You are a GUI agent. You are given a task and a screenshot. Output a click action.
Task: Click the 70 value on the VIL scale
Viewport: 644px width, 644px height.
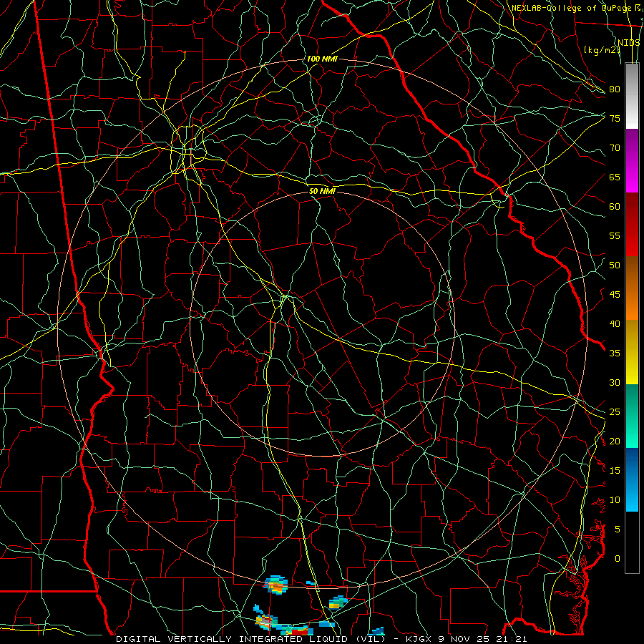(x=615, y=148)
